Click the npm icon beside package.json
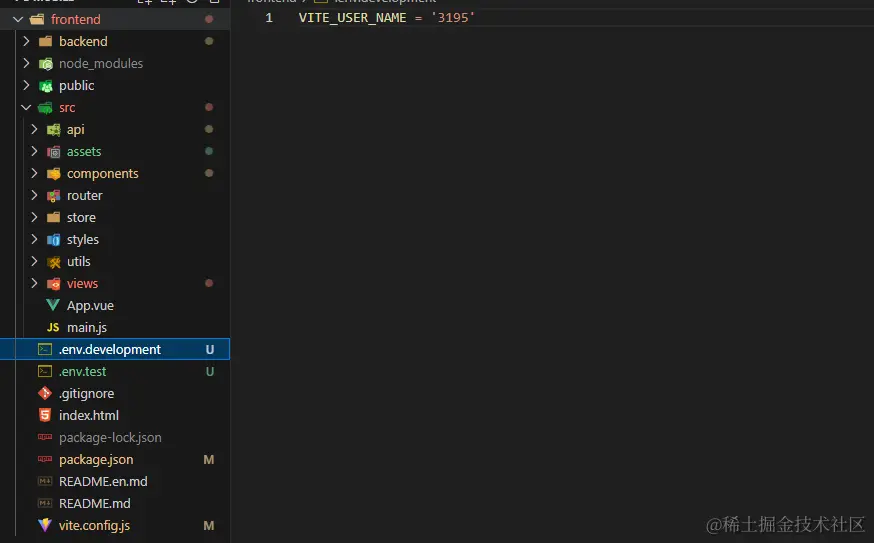Image resolution: width=874 pixels, height=543 pixels. pyautogui.click(x=45, y=459)
